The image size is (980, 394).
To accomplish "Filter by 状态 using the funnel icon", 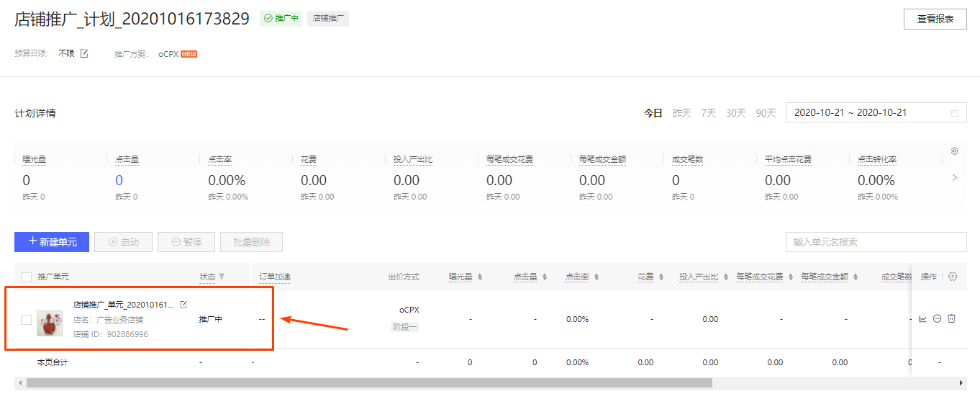I will click(x=222, y=277).
